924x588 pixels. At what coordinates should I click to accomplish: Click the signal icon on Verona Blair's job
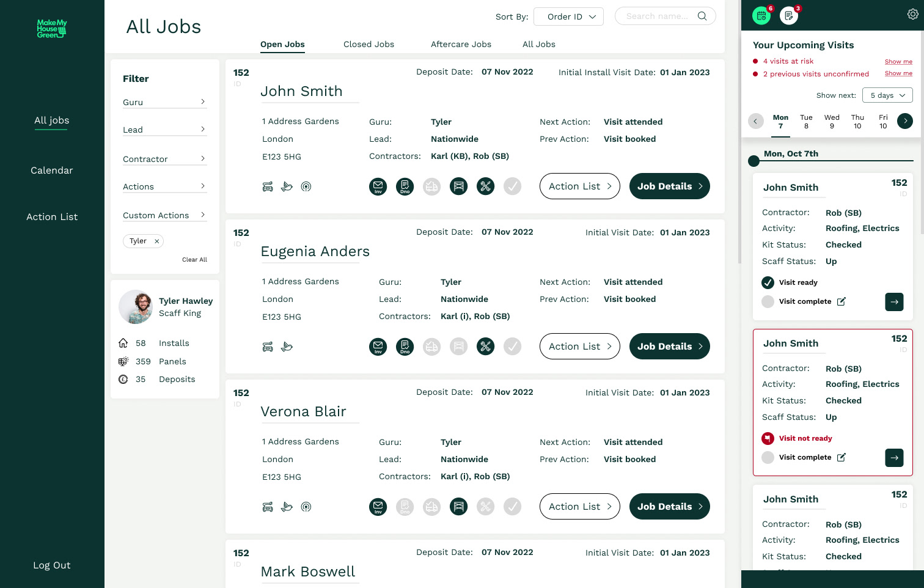[306, 507]
